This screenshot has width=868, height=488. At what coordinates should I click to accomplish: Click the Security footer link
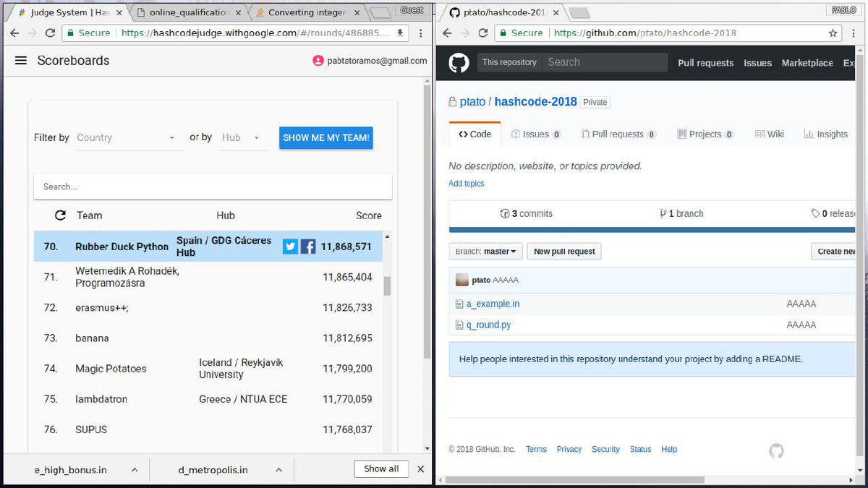tap(605, 450)
